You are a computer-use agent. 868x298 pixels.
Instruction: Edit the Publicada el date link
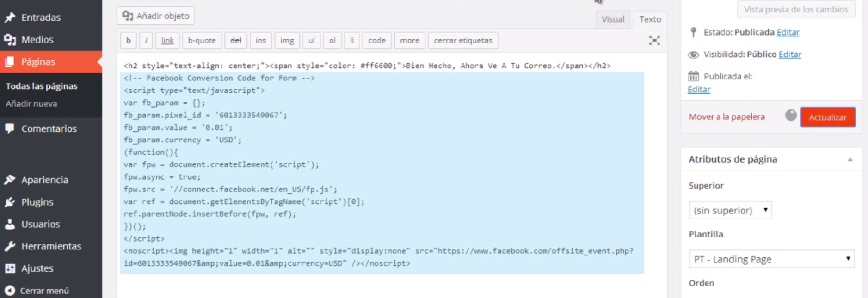tap(699, 90)
